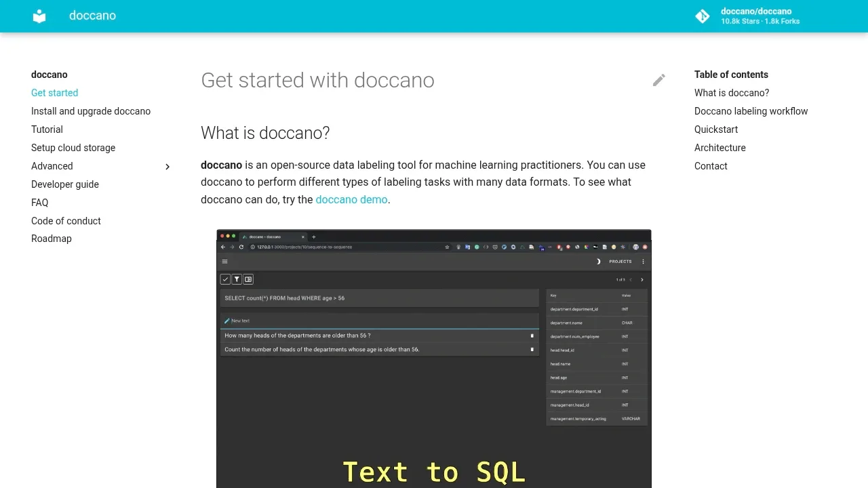868x488 pixels.
Task: Click the new tab plus icon in demo
Action: (x=313, y=237)
